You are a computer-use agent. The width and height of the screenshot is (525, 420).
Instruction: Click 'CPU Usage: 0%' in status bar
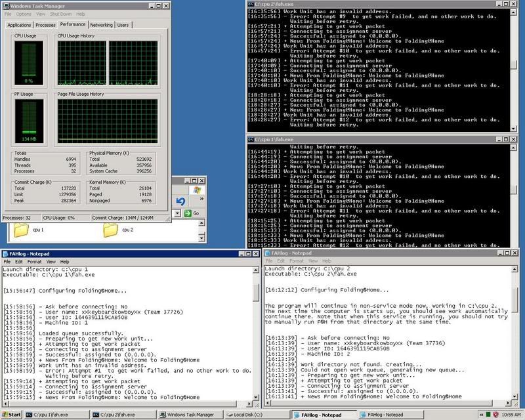[x=59, y=218]
